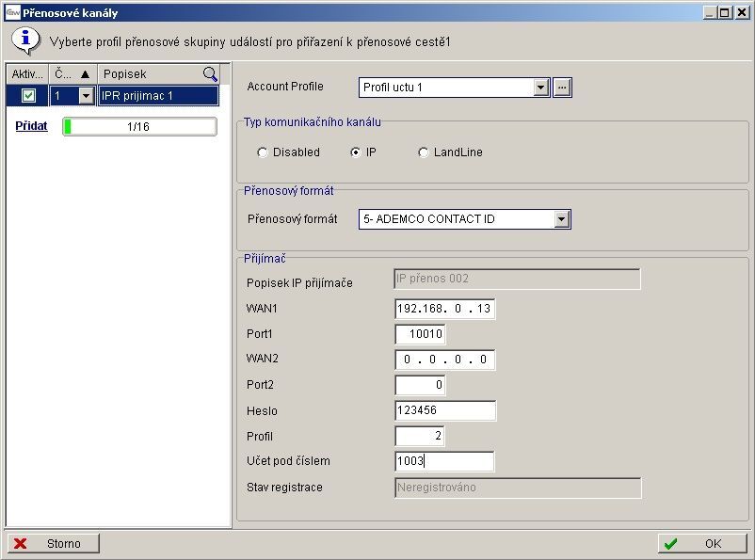Click the Heslo password field
The width and height of the screenshot is (755, 560).
tap(444, 410)
